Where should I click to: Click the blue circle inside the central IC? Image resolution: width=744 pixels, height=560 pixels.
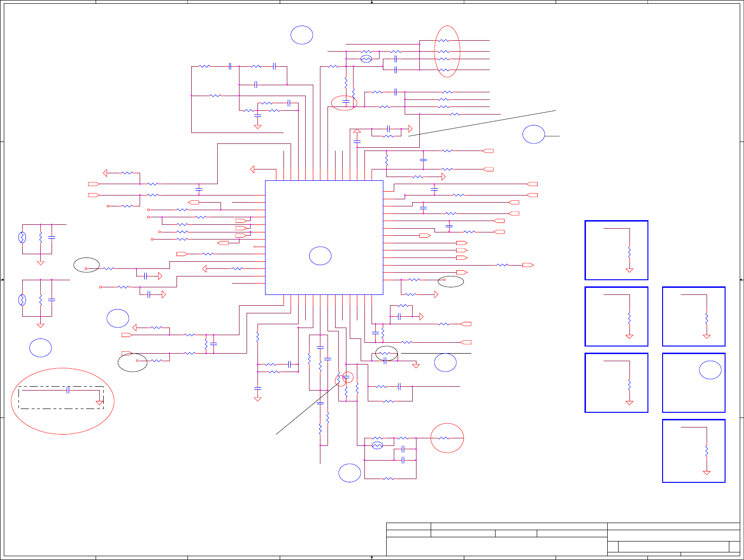(x=320, y=256)
